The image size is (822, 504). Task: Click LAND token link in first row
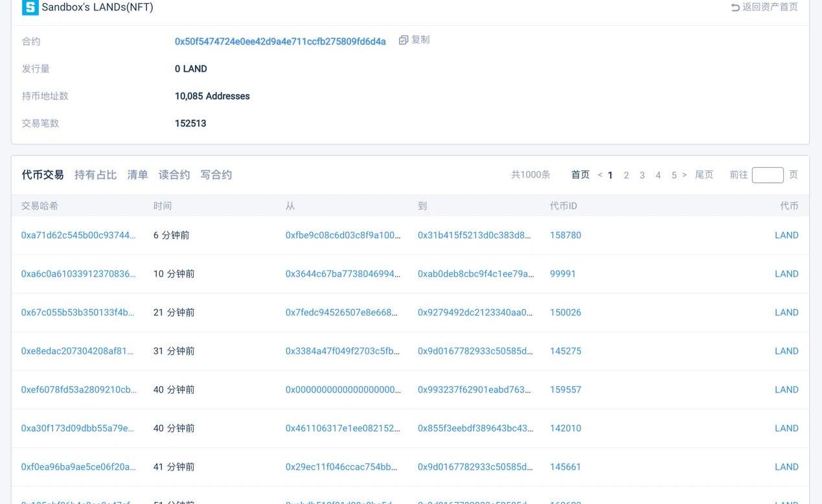point(786,235)
